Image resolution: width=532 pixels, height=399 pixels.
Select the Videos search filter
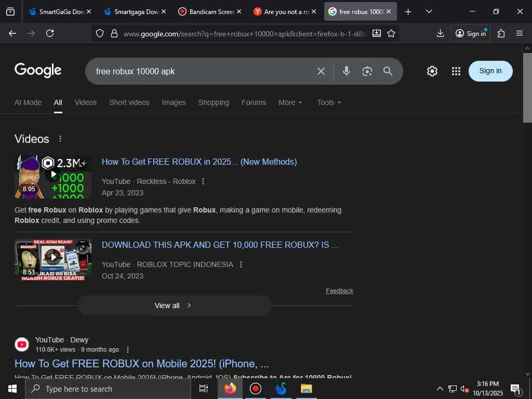click(x=86, y=102)
